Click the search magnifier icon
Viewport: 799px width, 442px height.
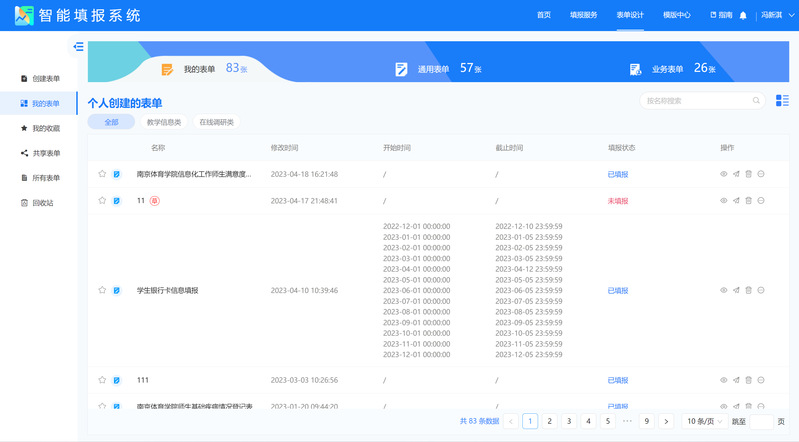pos(757,100)
